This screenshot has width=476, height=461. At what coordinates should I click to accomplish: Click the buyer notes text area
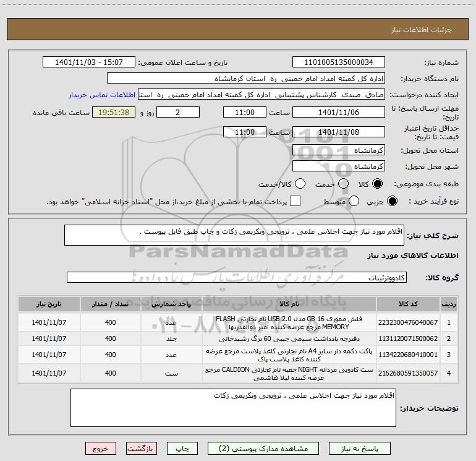point(233,408)
